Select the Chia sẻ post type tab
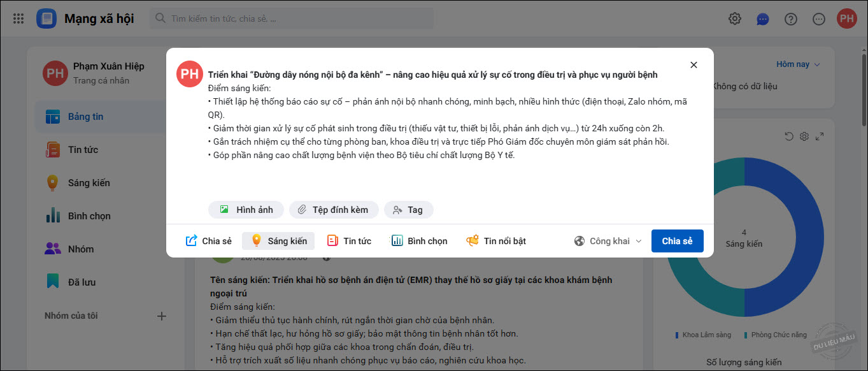The height and width of the screenshot is (371, 868). coord(208,241)
